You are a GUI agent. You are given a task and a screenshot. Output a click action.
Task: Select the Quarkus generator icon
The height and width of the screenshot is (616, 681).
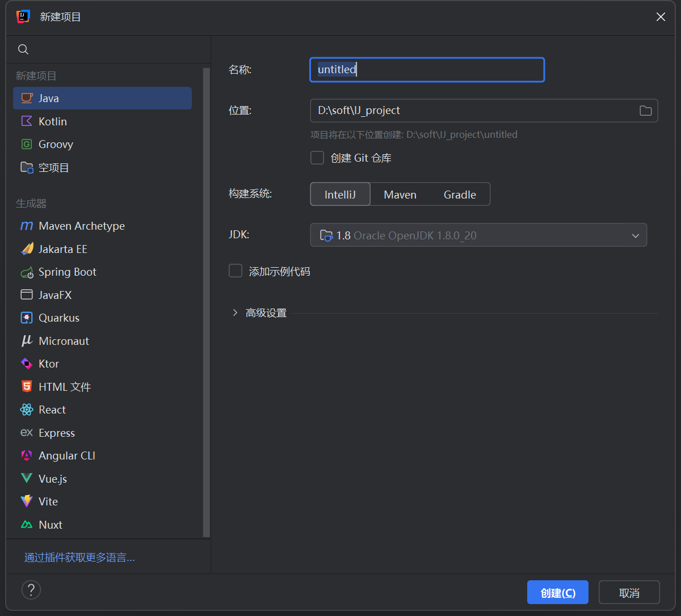point(26,318)
